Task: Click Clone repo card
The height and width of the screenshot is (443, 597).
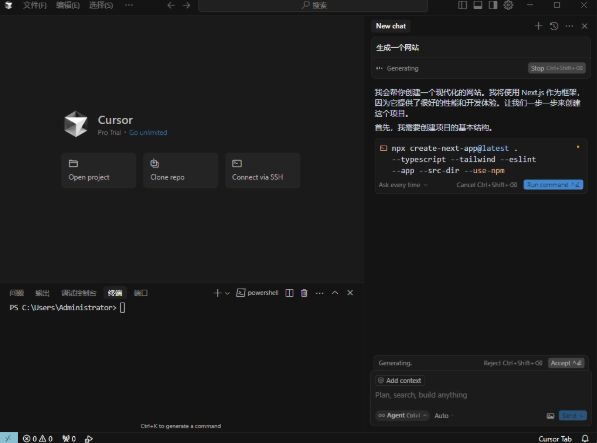Action: coord(180,170)
